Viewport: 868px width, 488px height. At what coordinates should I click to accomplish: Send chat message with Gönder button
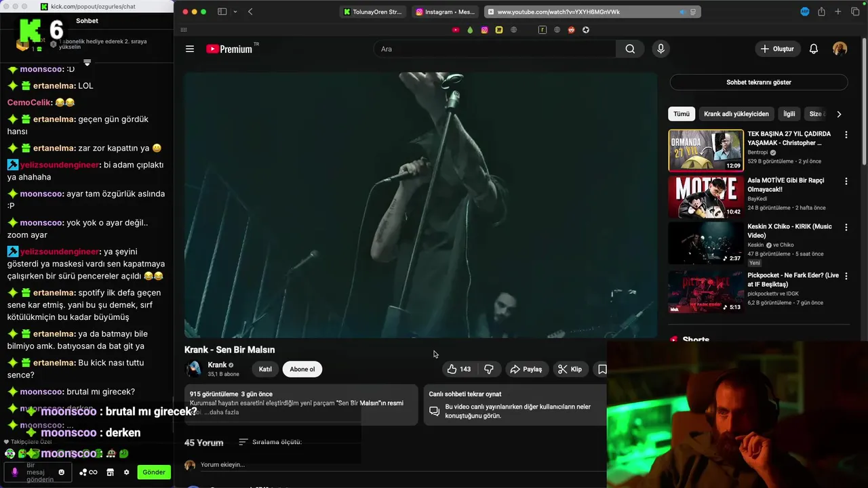[x=154, y=472]
